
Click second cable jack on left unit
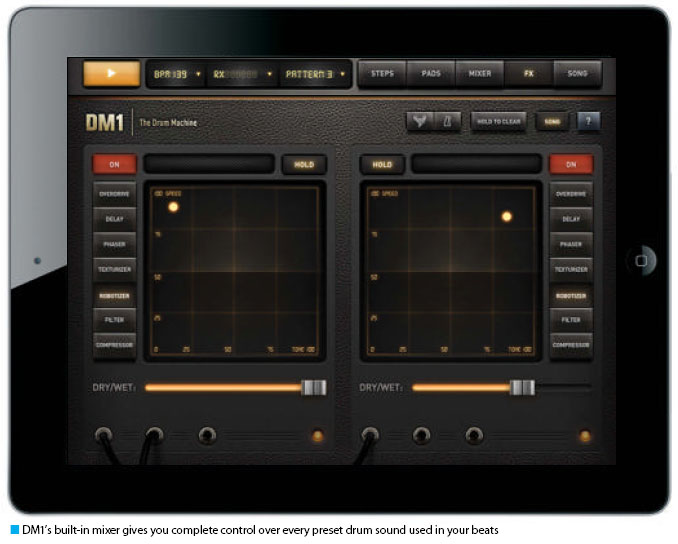tap(154, 435)
